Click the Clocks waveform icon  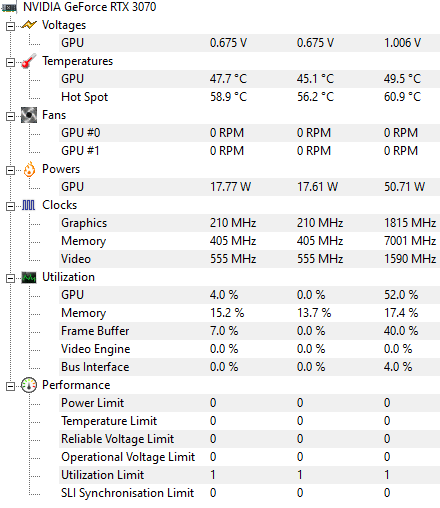point(29,205)
